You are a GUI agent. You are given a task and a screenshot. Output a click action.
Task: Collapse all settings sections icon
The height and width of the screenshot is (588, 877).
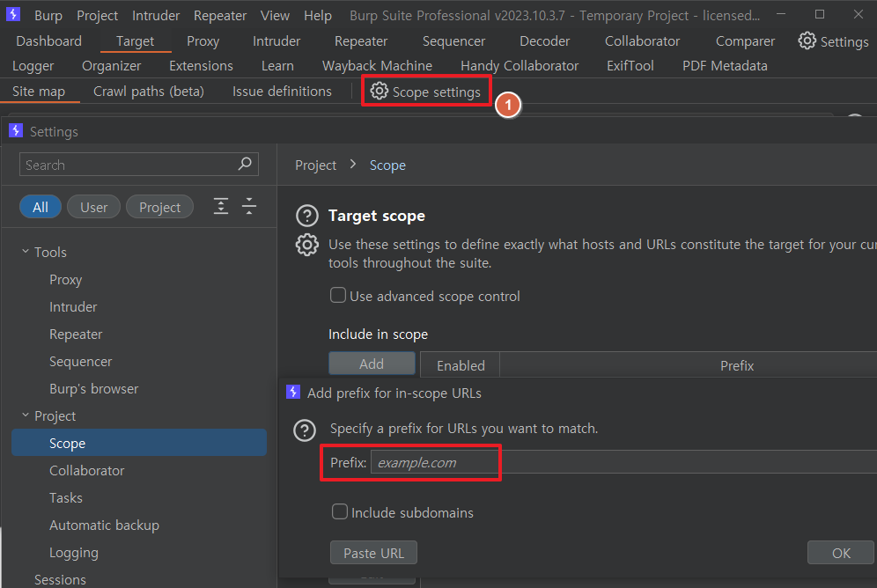point(249,206)
